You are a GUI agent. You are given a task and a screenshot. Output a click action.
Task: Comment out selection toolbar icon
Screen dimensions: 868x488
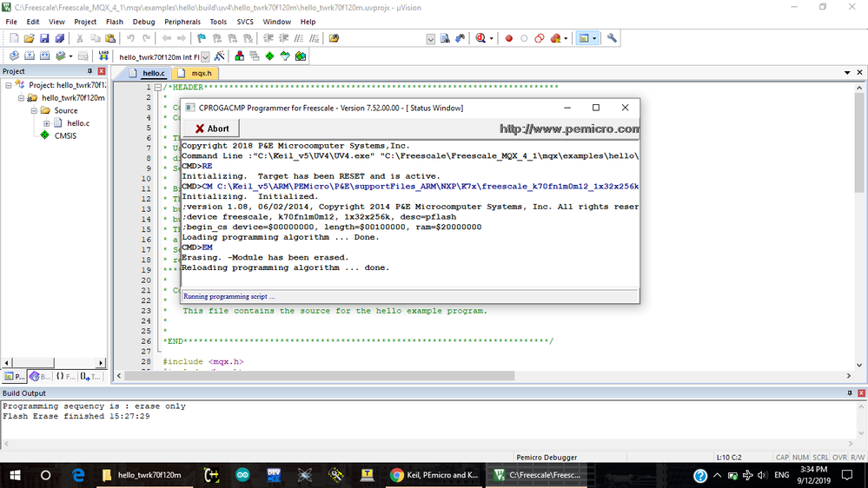299,38
